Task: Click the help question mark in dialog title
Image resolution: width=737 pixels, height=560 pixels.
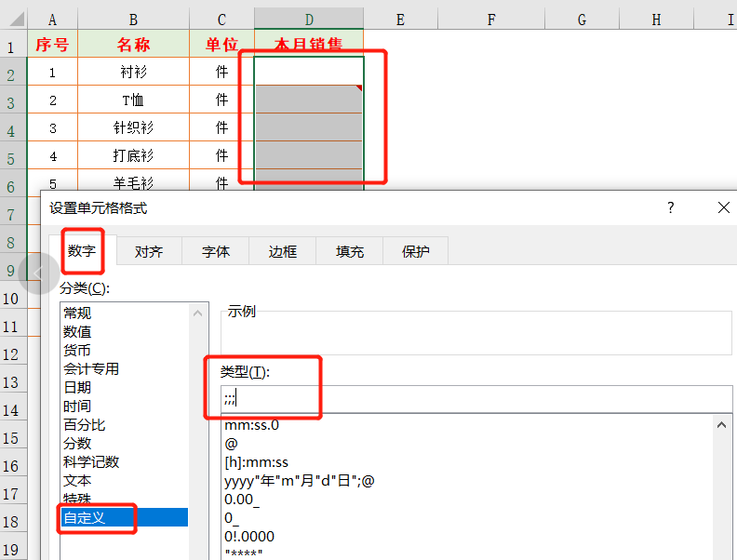Action: pos(671,207)
